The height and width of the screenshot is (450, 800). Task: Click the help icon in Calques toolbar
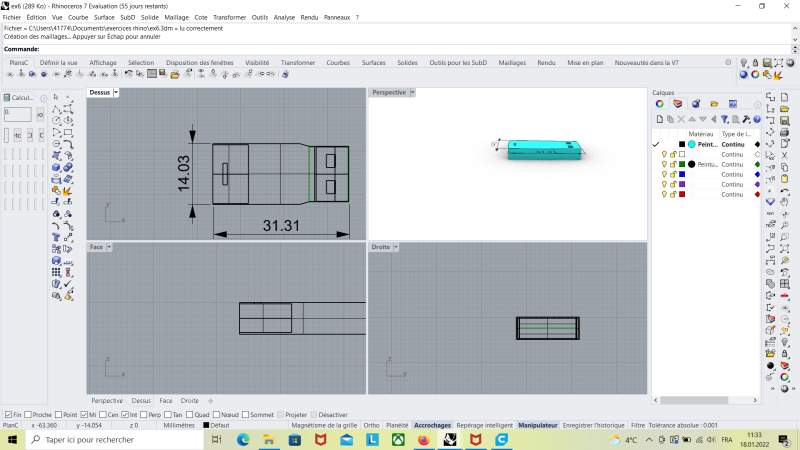(757, 119)
